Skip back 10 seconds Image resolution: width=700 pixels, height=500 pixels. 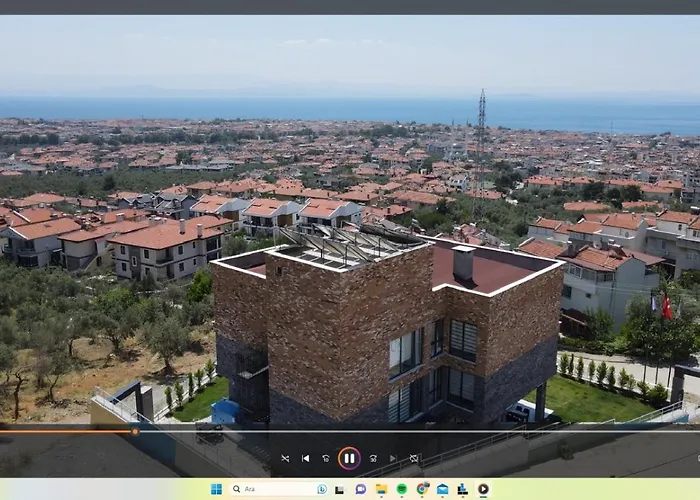[x=326, y=459]
